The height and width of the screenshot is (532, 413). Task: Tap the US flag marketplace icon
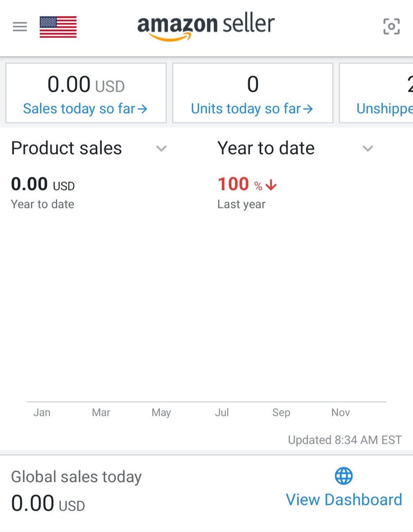[58, 27]
